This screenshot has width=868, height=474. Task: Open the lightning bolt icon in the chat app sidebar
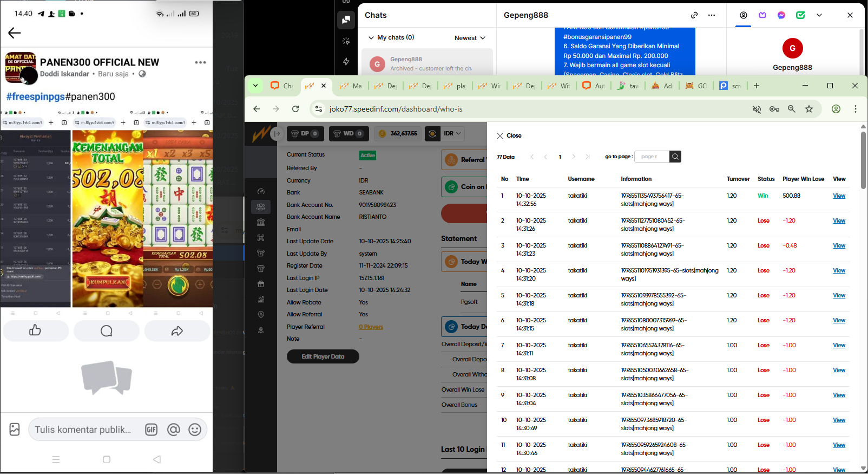346,62
